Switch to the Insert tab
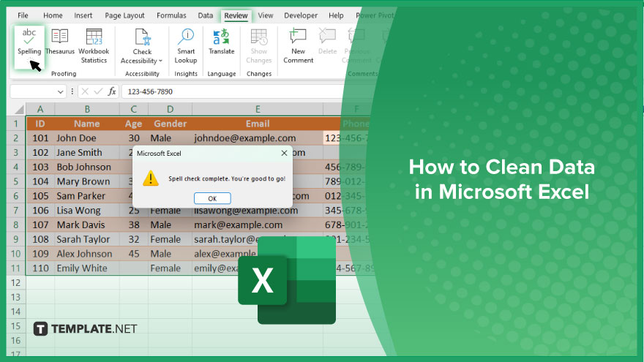 (83, 15)
